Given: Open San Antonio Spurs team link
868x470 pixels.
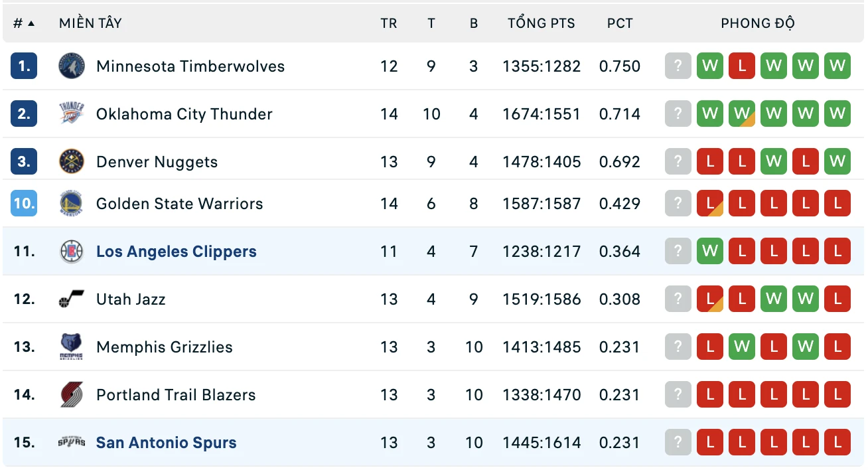Looking at the screenshot, I should click(x=167, y=443).
